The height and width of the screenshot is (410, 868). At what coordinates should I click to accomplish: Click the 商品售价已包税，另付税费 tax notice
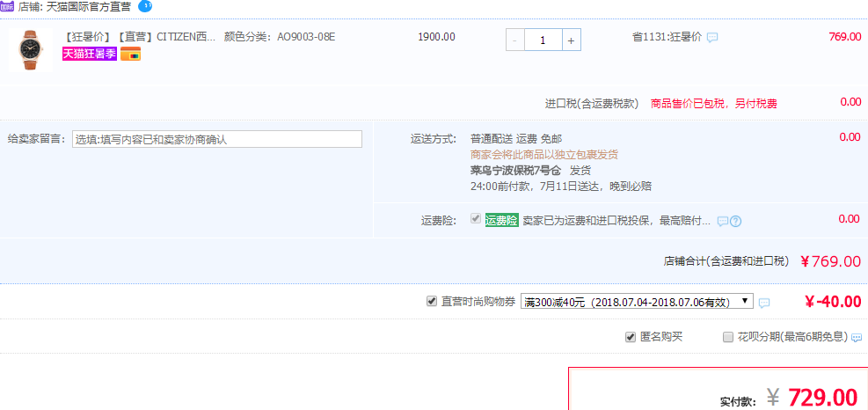point(713,104)
